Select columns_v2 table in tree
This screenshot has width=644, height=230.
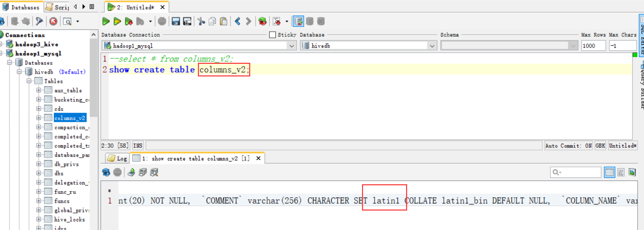click(x=70, y=118)
